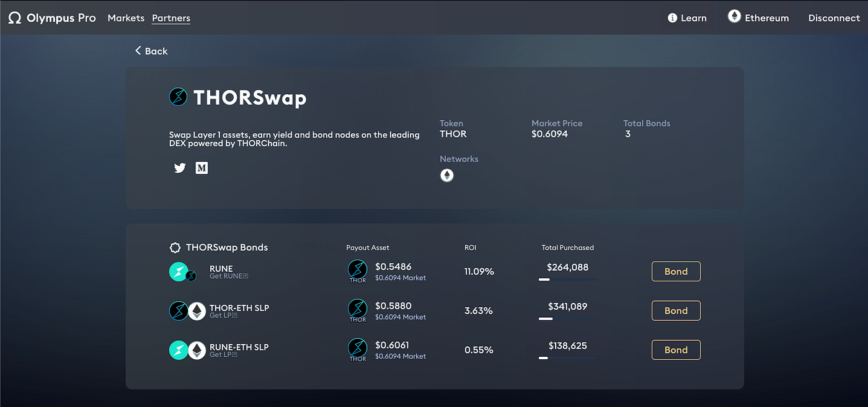Click the Total Purchased column header
The height and width of the screenshot is (407, 868).
[x=568, y=248]
